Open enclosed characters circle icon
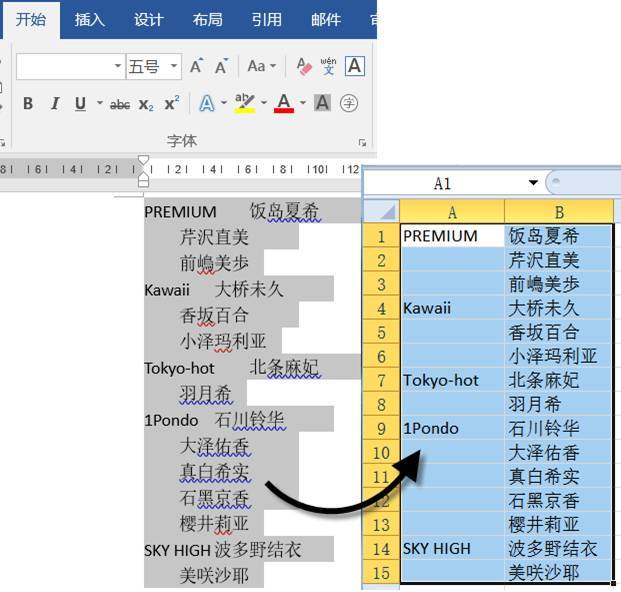 click(x=349, y=103)
